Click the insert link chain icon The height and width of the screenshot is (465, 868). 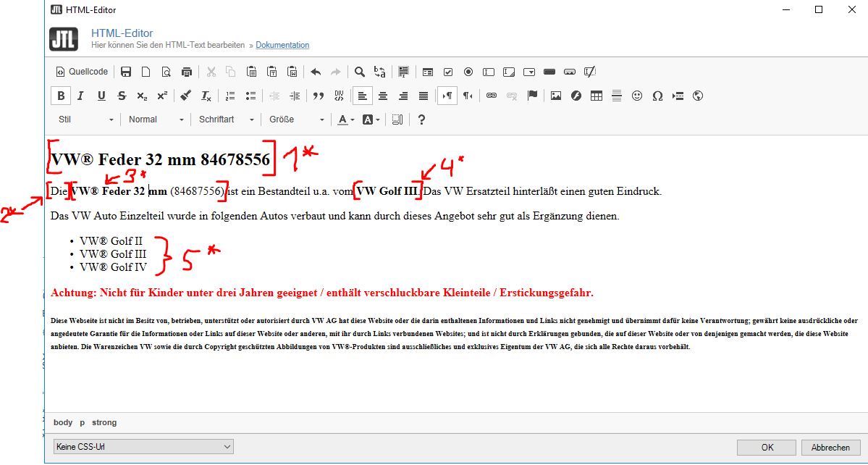(x=492, y=96)
